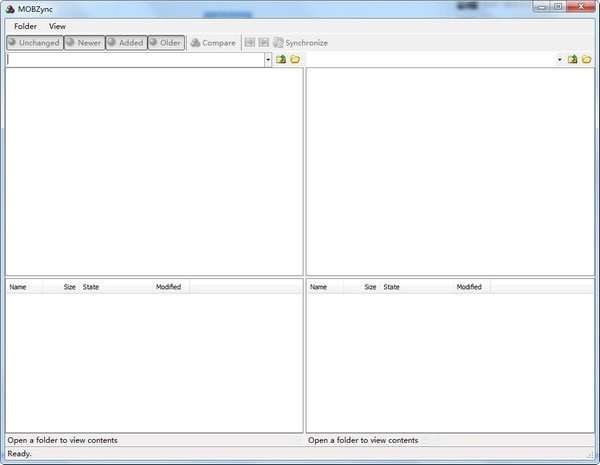Click the 'Ready.' status bar text
Image resolution: width=600 pixels, height=465 pixels.
pos(20,454)
